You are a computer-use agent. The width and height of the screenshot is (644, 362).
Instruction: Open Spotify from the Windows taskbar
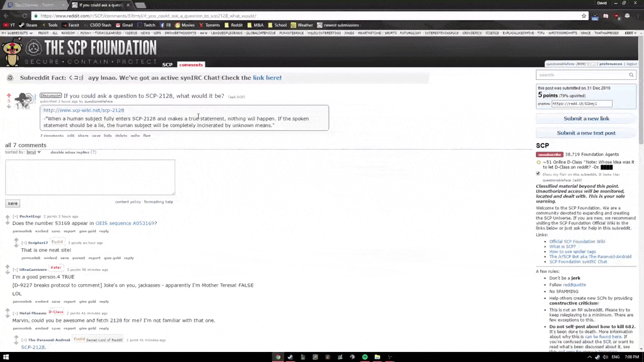[365, 357]
